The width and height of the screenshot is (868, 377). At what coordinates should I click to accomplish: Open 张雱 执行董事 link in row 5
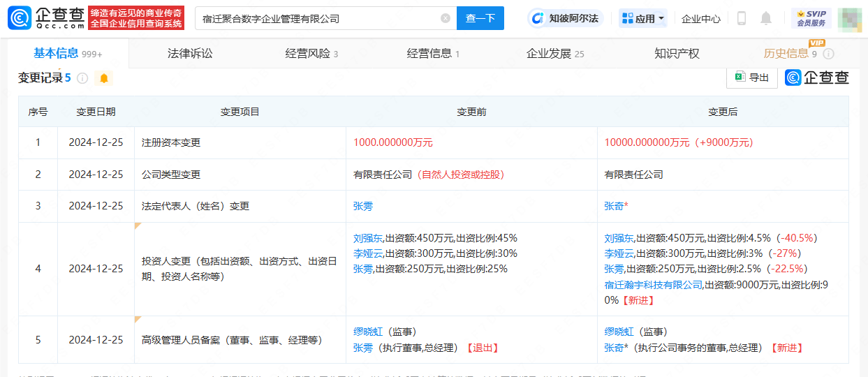[x=363, y=347]
